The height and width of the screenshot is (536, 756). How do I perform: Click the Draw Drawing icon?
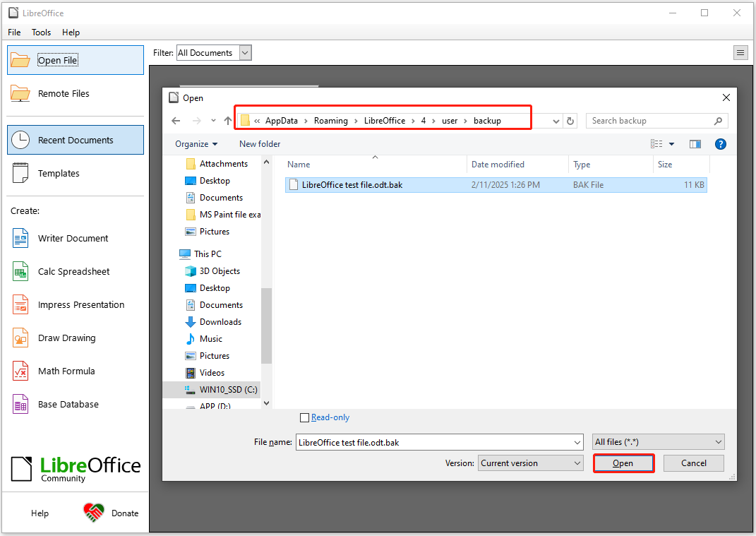(x=20, y=338)
